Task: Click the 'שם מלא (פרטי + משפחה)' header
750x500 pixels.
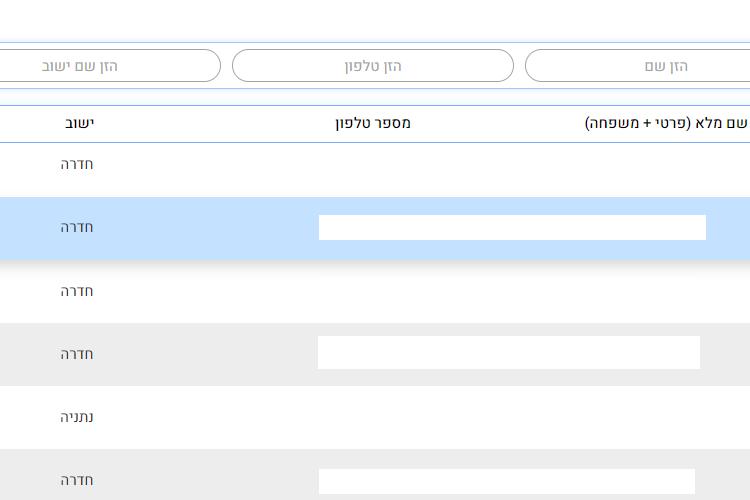Action: pos(666,123)
